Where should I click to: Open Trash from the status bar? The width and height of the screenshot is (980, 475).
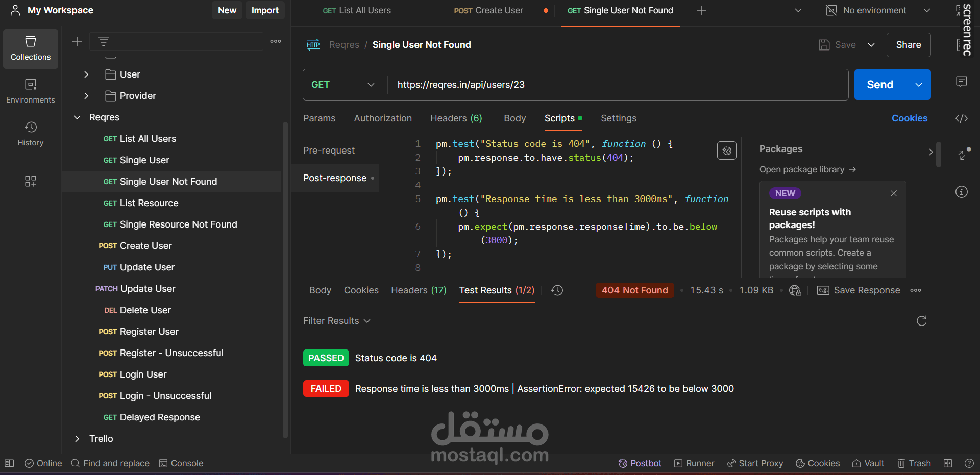[914, 463]
